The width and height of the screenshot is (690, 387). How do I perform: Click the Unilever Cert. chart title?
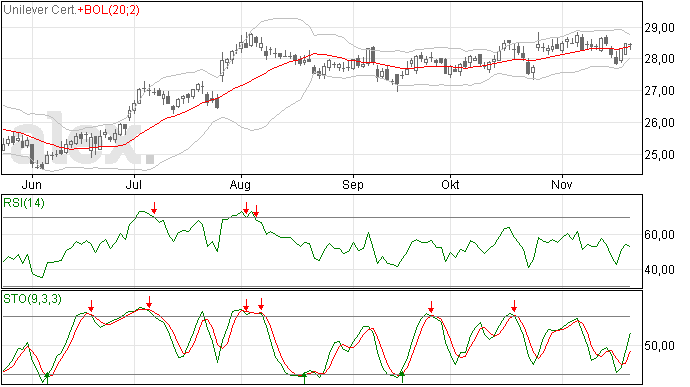(x=40, y=10)
